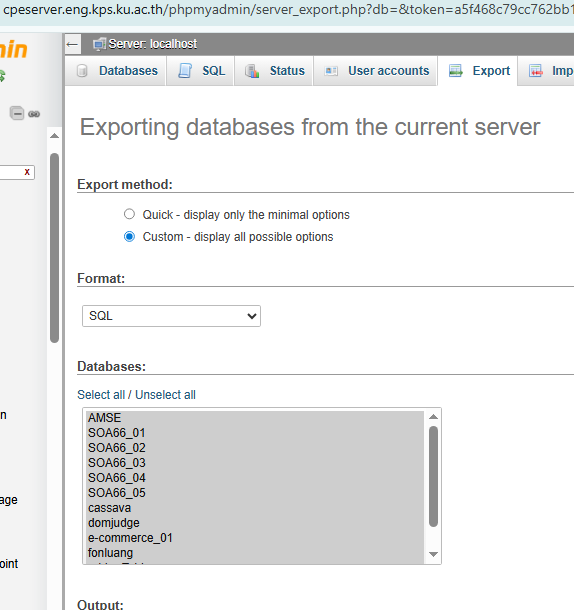
Task: Click the Import tab icon
Action: pyautogui.click(x=535, y=71)
